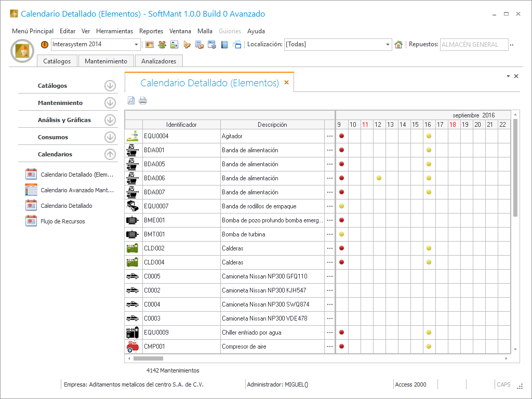Screen dimensions: 532x399
Task: Click the orange alert icon beside Interasystem 2014
Action: [x=45, y=45]
